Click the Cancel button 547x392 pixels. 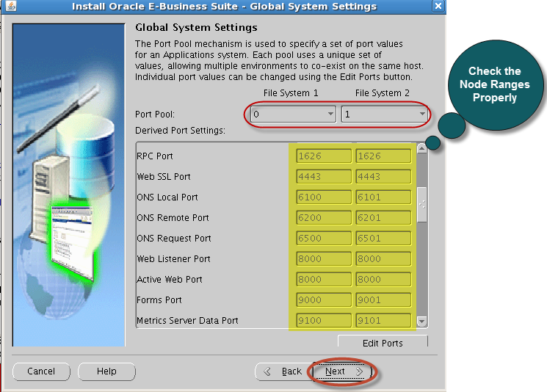tap(41, 371)
